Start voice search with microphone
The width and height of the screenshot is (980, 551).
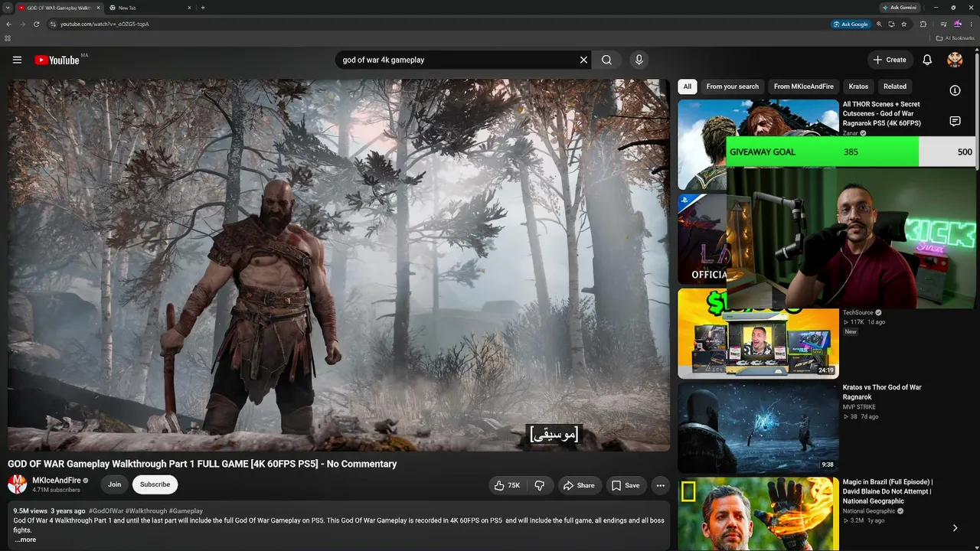(639, 60)
